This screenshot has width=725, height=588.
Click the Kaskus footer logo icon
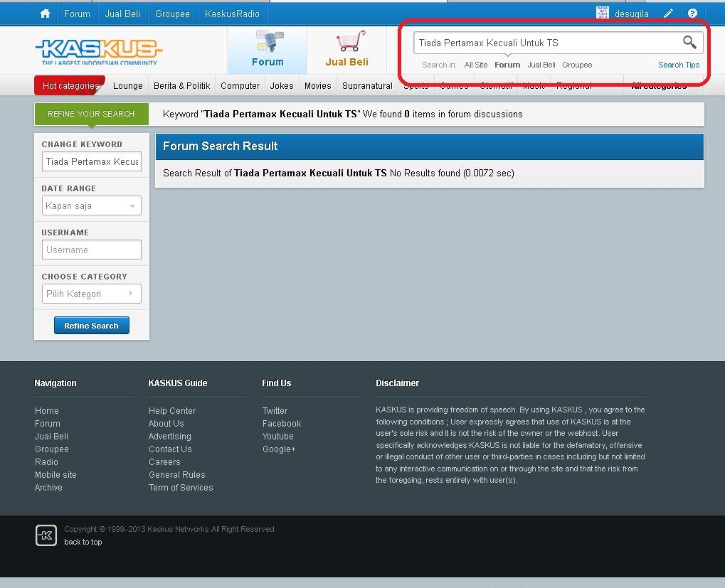coord(46,535)
